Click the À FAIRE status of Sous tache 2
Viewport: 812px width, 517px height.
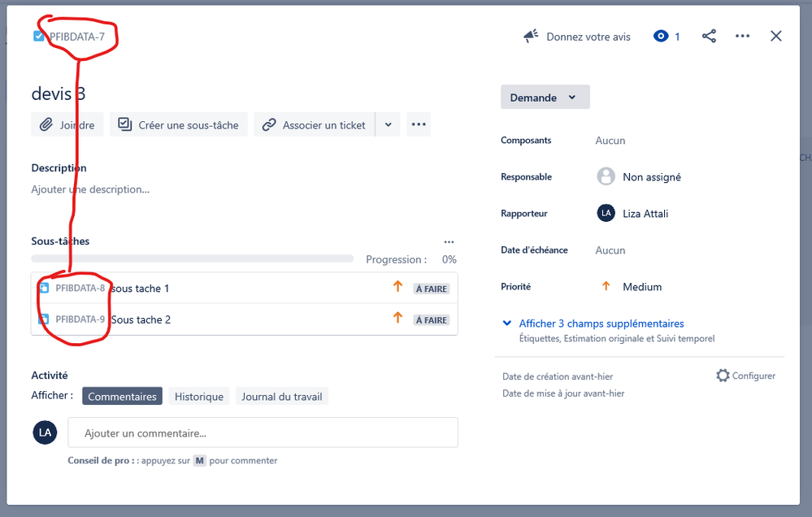coord(431,319)
